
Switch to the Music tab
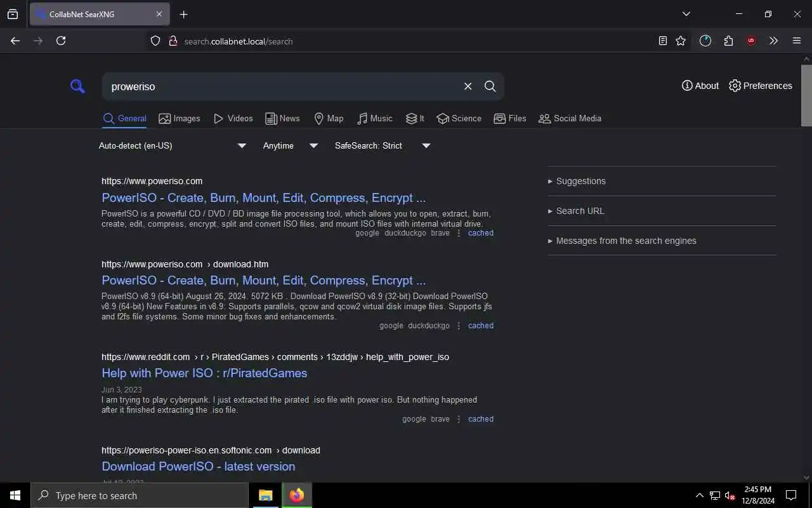[x=374, y=119]
